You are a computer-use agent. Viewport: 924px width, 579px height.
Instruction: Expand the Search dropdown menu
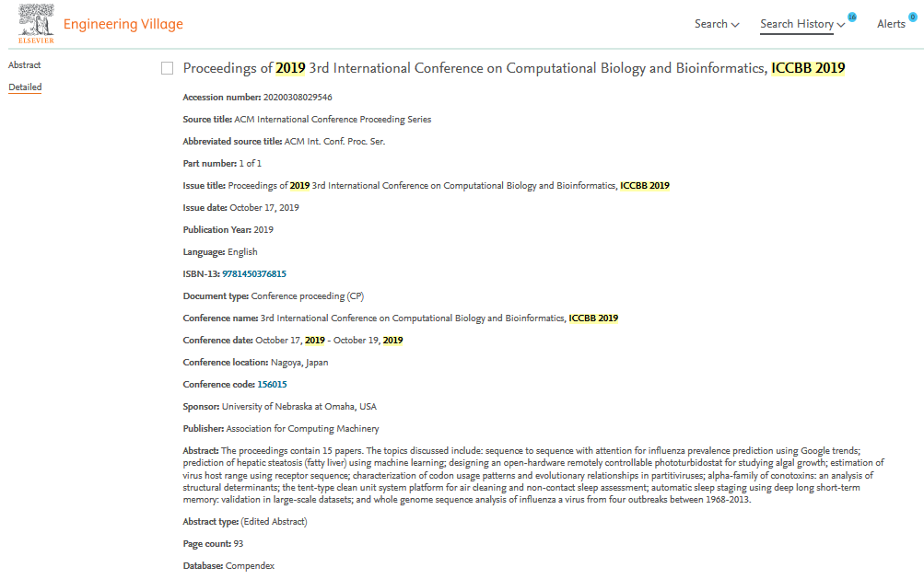717,24
